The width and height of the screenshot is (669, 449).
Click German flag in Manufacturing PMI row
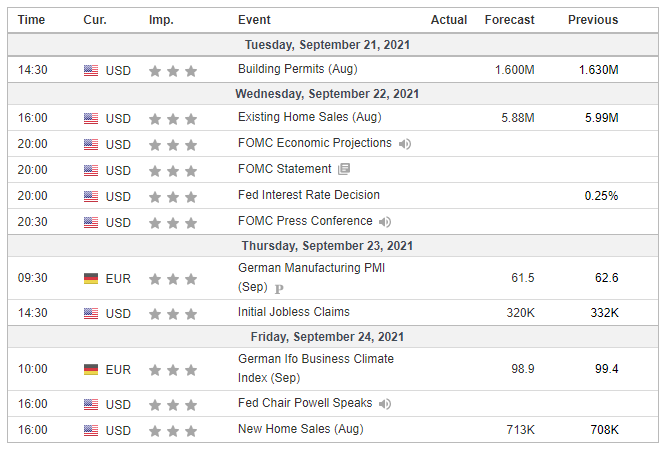91,279
